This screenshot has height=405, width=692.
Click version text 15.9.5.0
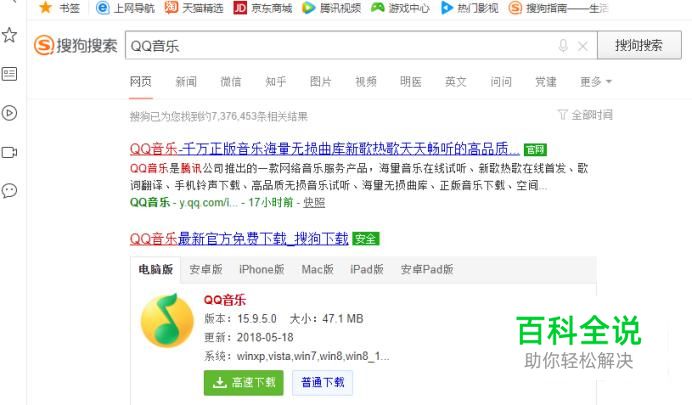tap(257, 319)
